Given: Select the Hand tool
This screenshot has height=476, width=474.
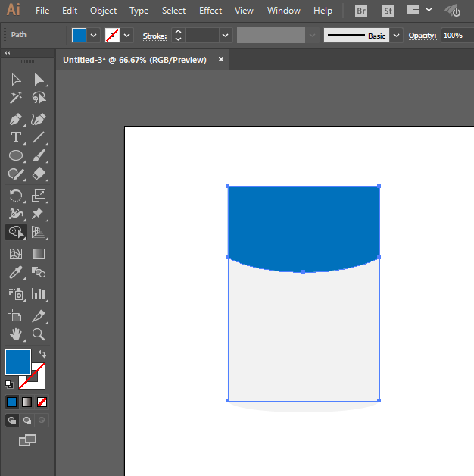Looking at the screenshot, I should pyautogui.click(x=15, y=334).
